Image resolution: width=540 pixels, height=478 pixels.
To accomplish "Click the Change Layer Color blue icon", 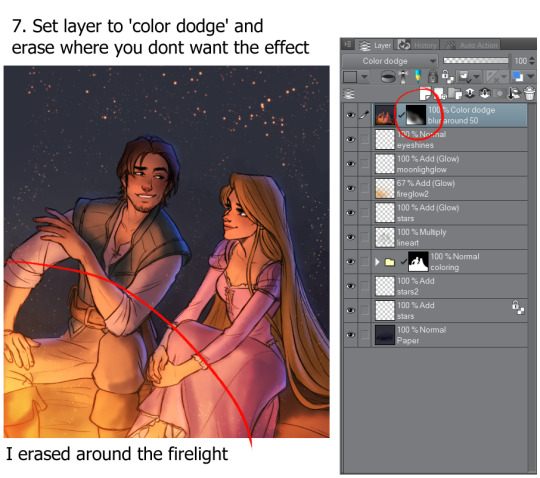I will pos(518,76).
